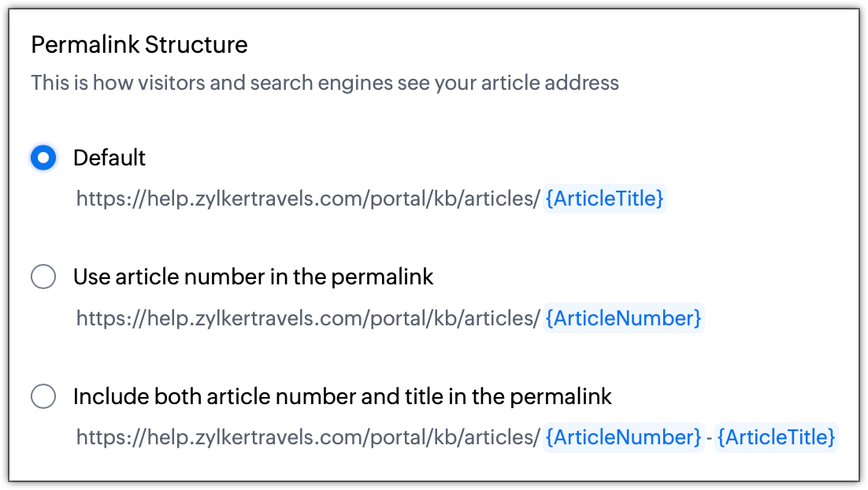Click the https URL text under third option
The image size is (868, 490).
point(308,437)
